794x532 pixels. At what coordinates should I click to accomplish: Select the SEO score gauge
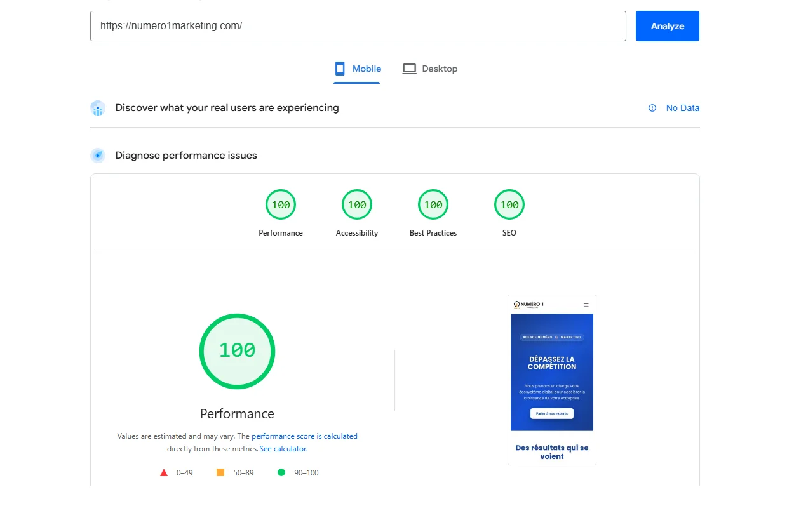pos(509,204)
